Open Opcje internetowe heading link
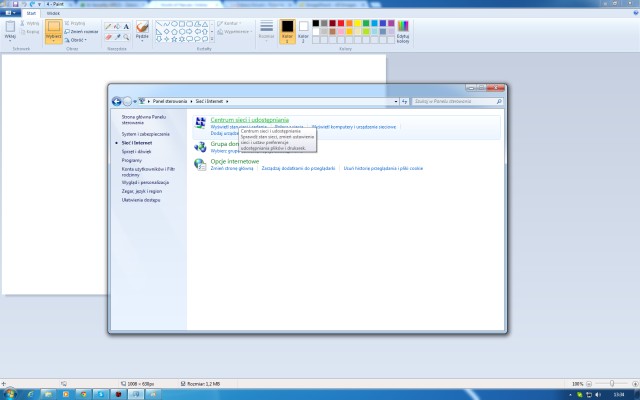 pyautogui.click(x=235, y=162)
